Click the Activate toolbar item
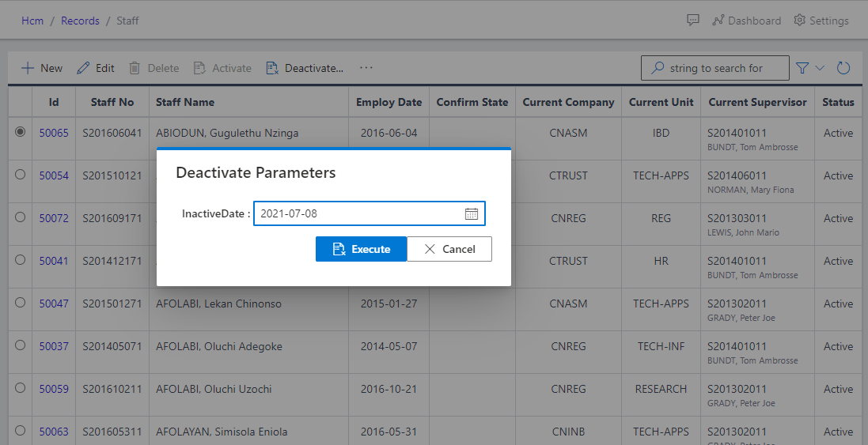The image size is (868, 445). tap(222, 68)
